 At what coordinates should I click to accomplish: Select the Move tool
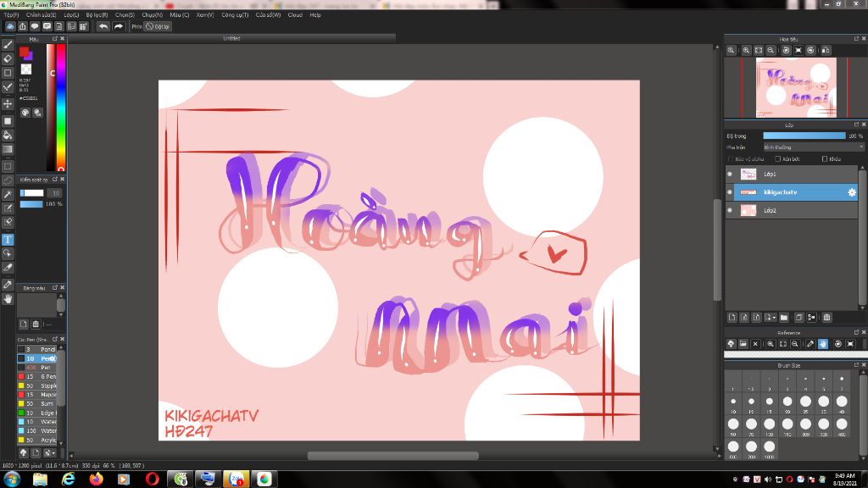[8, 103]
